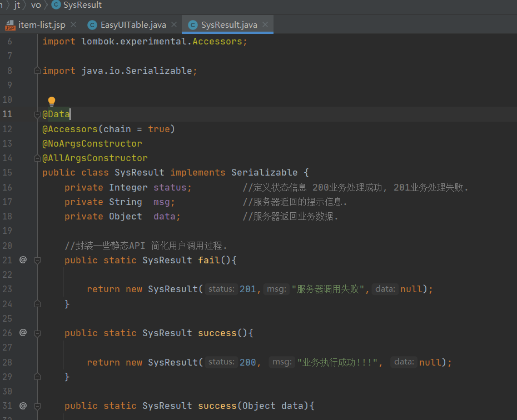The width and height of the screenshot is (517, 420).
Task: Toggle the fold marker at line 14
Action: click(x=37, y=158)
